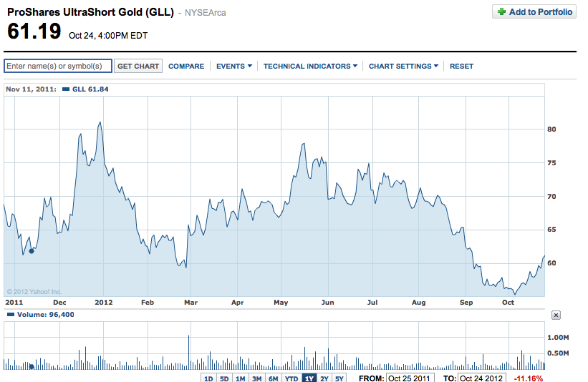Click the 2012 label on the x-axis

click(x=104, y=302)
